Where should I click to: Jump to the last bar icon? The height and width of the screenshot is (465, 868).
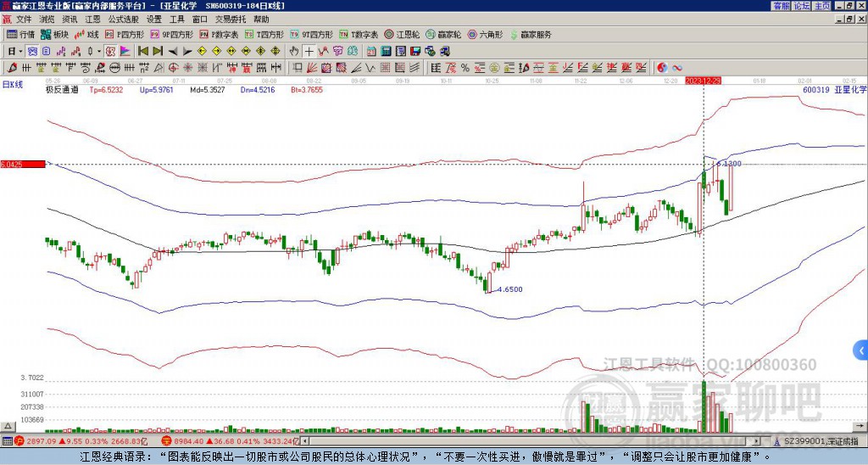[158, 51]
